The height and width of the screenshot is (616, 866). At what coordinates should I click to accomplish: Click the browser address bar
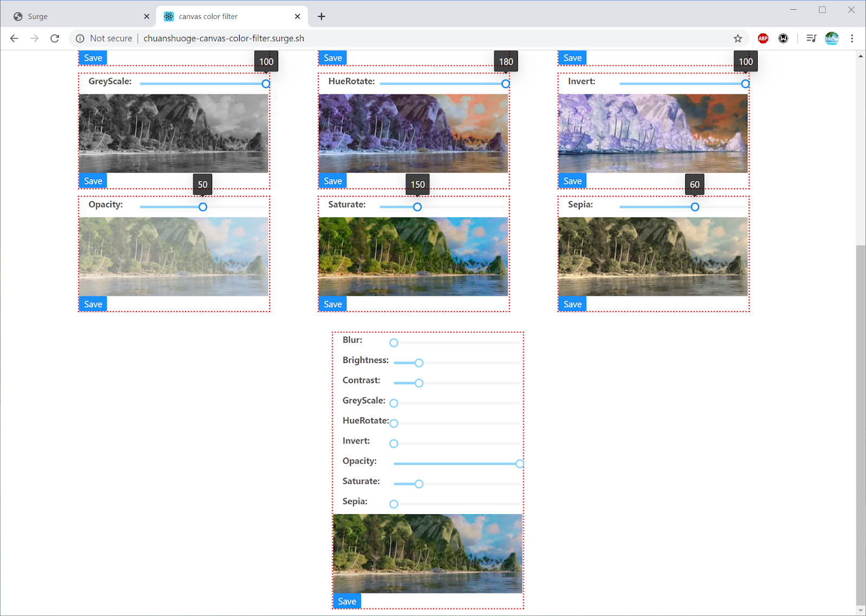(x=379, y=38)
